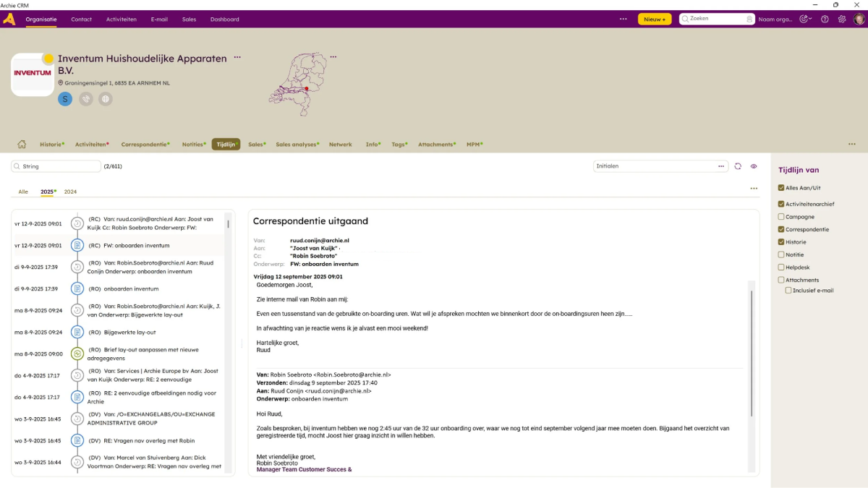
Task: Open the MPM tab
Action: coord(475,145)
